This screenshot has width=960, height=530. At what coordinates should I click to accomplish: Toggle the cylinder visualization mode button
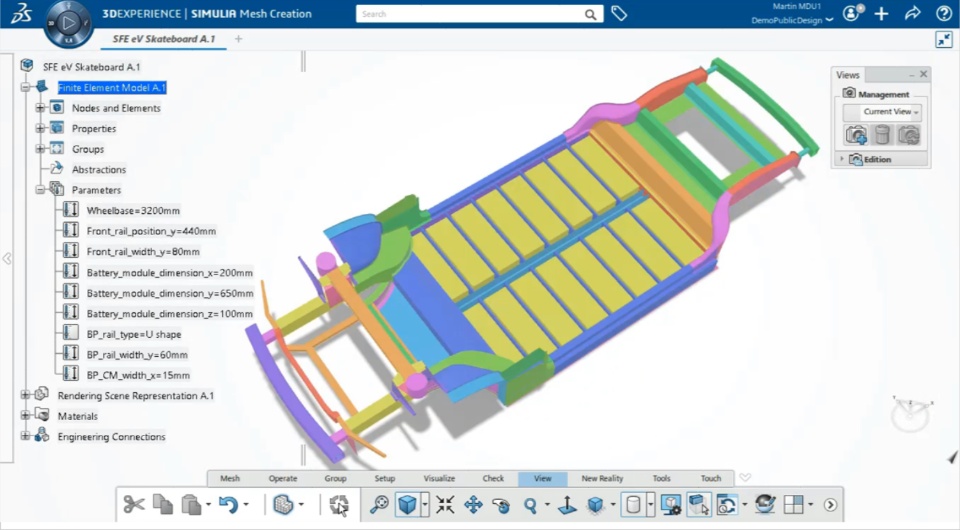[634, 505]
